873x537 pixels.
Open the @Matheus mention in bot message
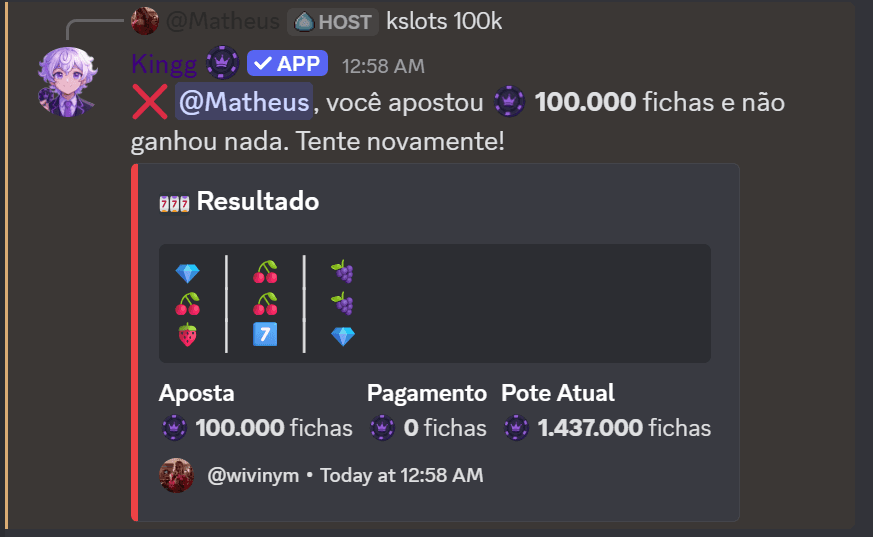[x=244, y=102]
